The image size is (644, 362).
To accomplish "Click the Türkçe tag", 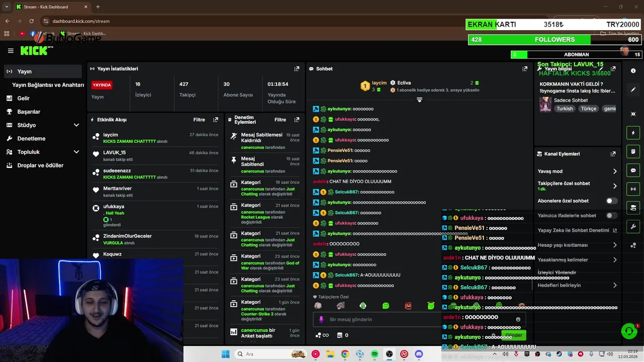I will (588, 109).
